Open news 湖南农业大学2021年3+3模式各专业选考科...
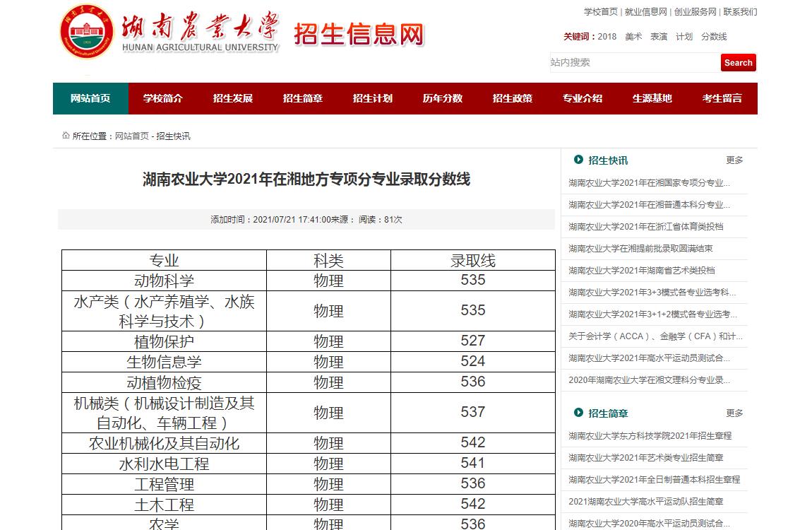The height and width of the screenshot is (530, 812). (652, 292)
